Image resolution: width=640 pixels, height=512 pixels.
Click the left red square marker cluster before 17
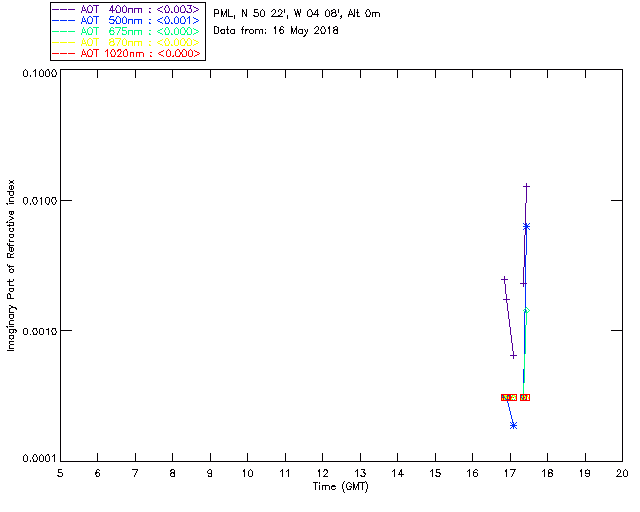point(509,397)
